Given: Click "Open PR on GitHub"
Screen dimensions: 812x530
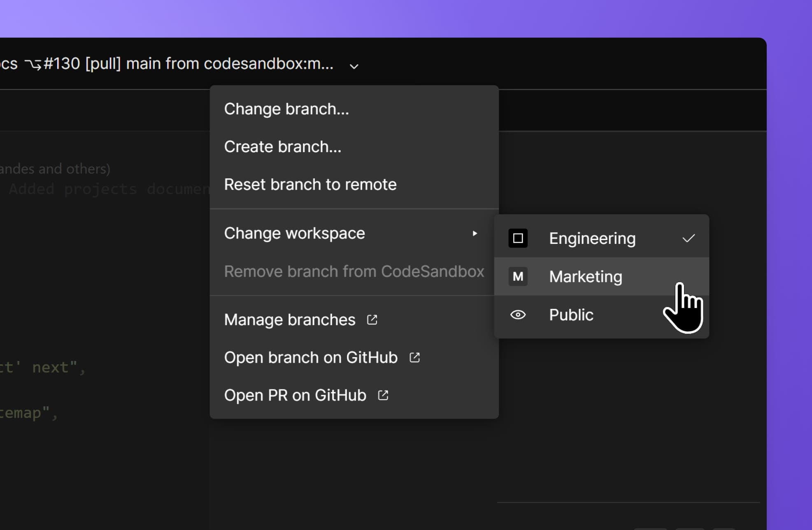Looking at the screenshot, I should coord(295,395).
